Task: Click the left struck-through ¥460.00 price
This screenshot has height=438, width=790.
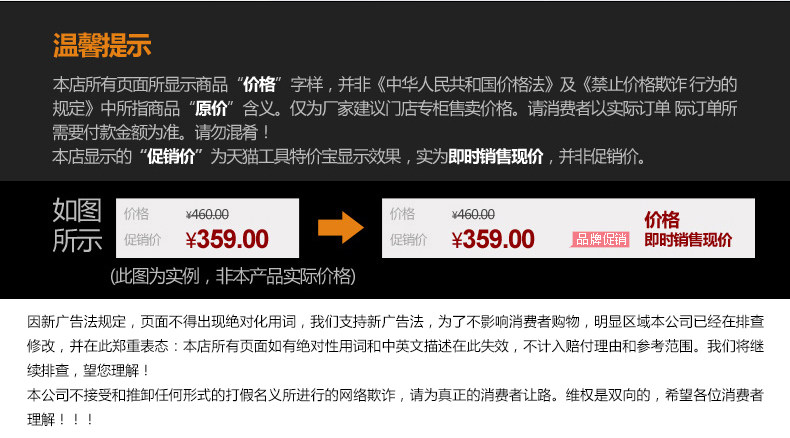Action: 207,214
